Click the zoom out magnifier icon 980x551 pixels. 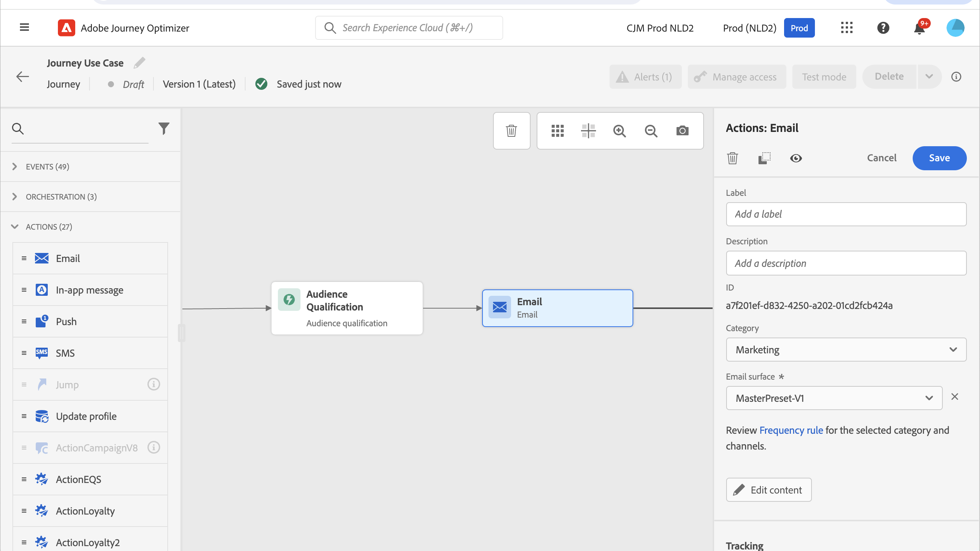tap(651, 131)
